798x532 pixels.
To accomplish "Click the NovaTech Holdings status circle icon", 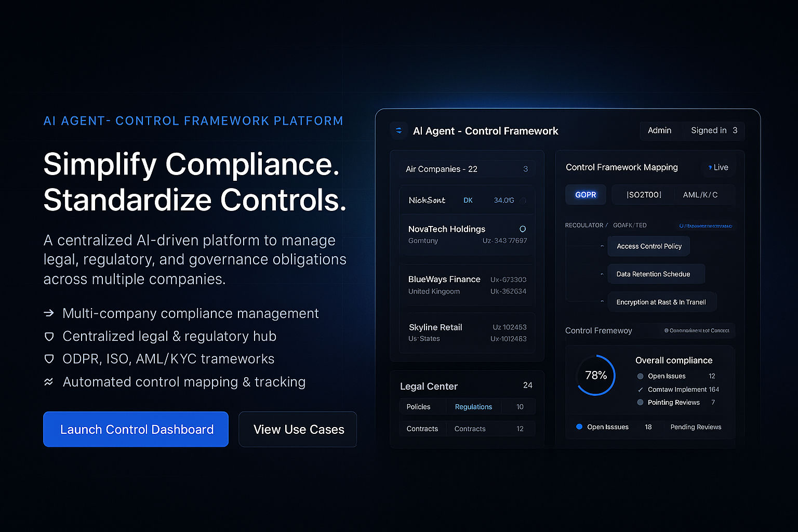I will pos(522,228).
